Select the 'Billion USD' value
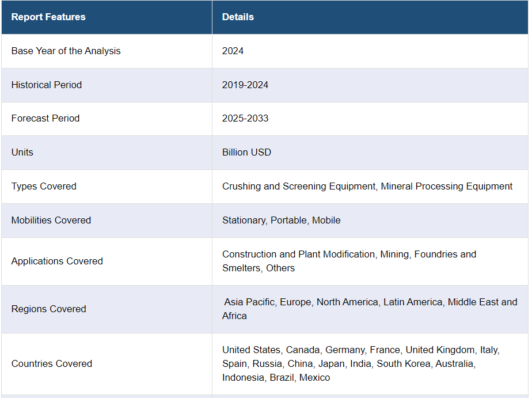Image resolution: width=532 pixels, height=398 pixels. [x=246, y=153]
